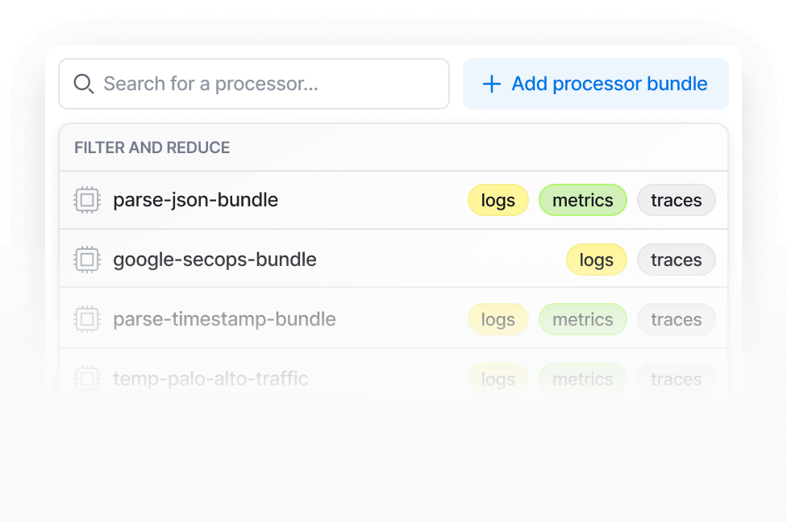
Task: Click the plus icon for adding bundle
Action: point(491,84)
